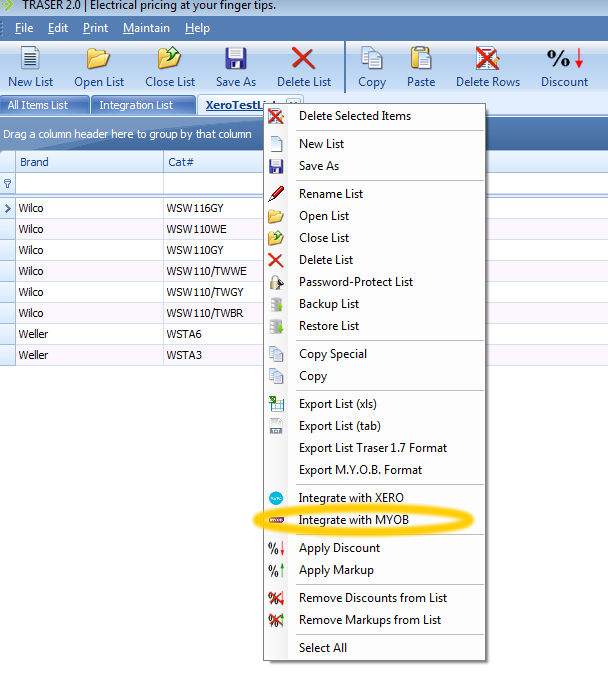This screenshot has height=678, width=608.
Task: Click the Close List toolbar icon
Action: click(x=169, y=58)
